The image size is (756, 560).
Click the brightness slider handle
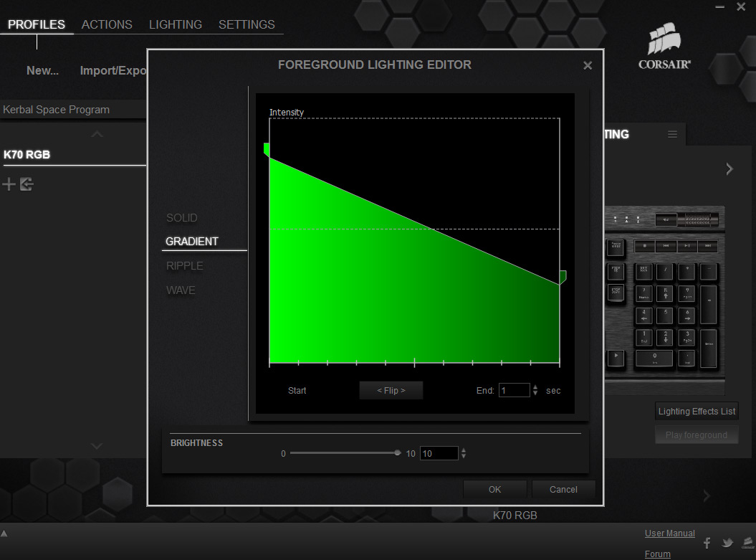coord(398,453)
